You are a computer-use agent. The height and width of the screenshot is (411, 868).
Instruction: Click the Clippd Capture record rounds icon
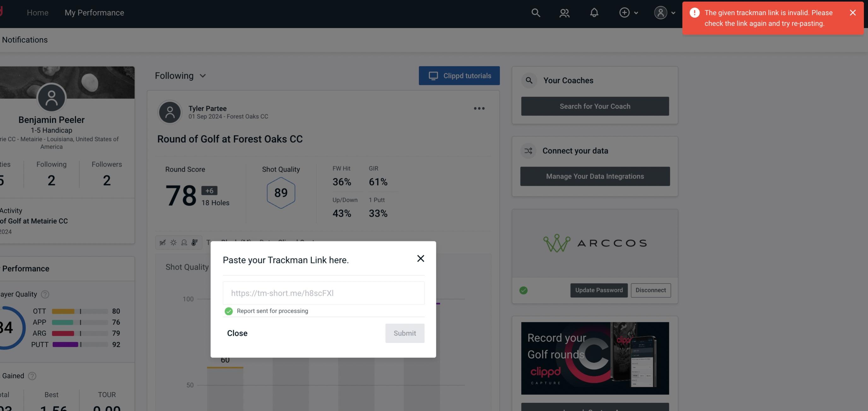click(595, 358)
